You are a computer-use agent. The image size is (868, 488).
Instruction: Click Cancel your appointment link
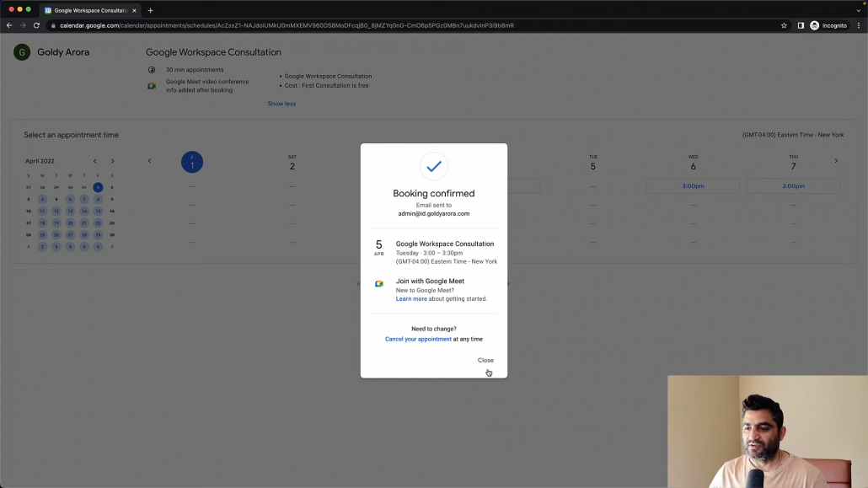coord(418,339)
